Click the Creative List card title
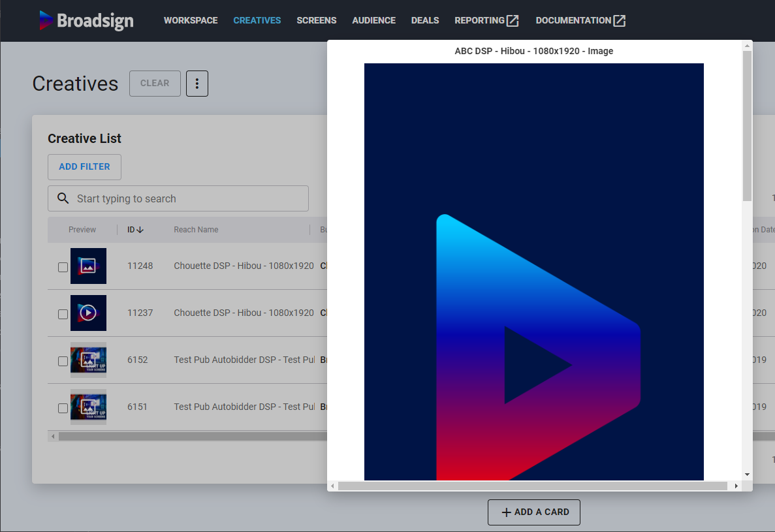 tap(84, 138)
